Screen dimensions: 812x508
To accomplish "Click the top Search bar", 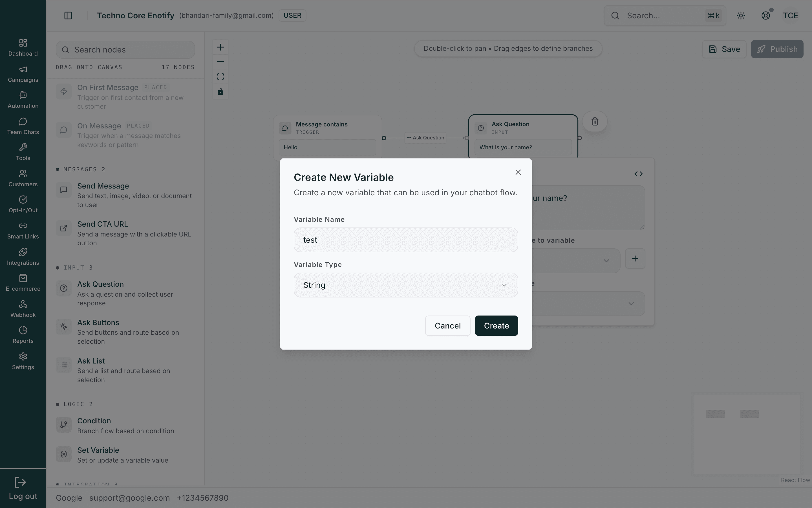I will (x=665, y=16).
